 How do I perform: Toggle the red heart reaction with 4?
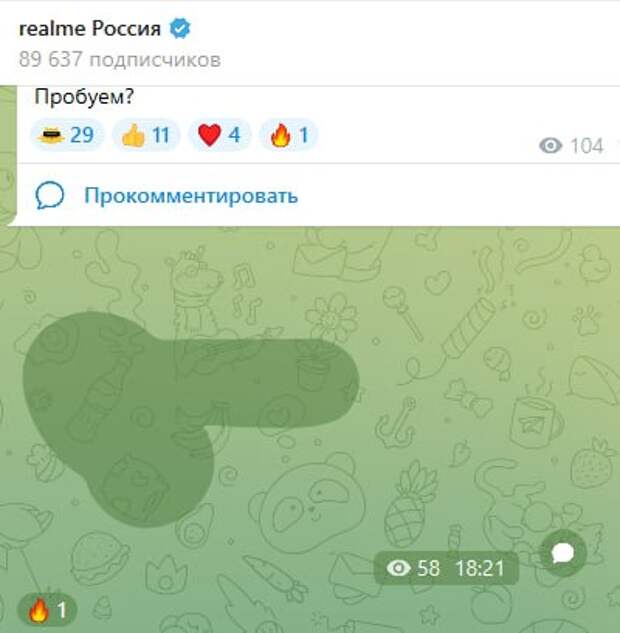click(x=219, y=135)
